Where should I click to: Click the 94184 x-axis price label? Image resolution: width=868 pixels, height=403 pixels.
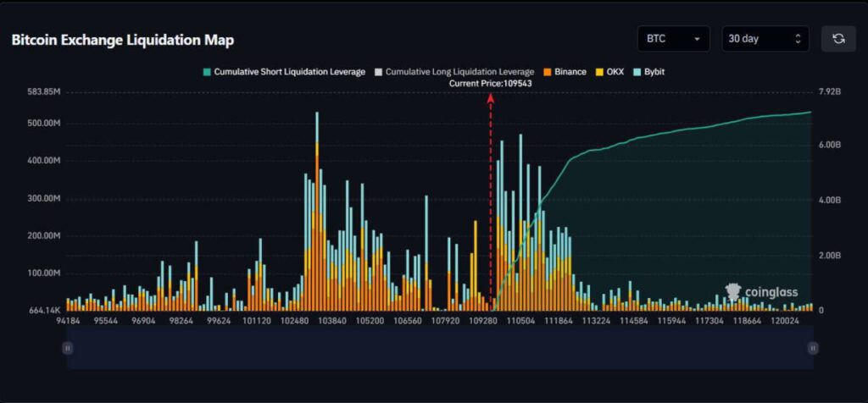68,322
